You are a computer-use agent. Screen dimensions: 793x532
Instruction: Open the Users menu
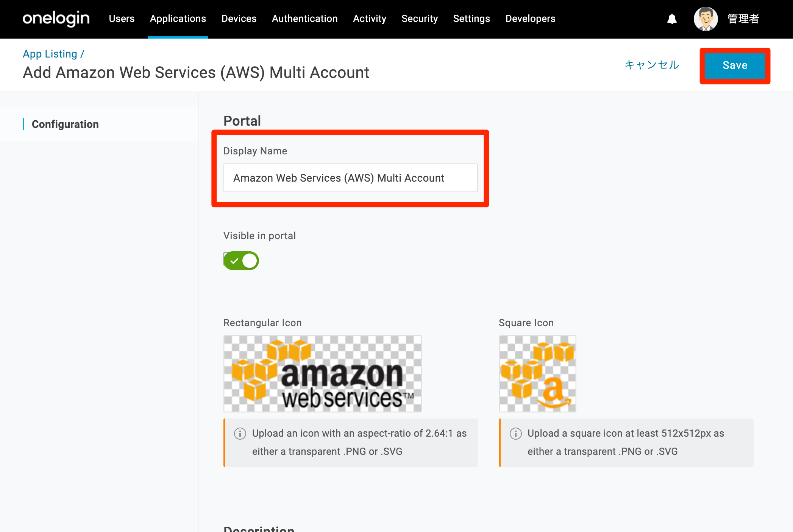(122, 19)
